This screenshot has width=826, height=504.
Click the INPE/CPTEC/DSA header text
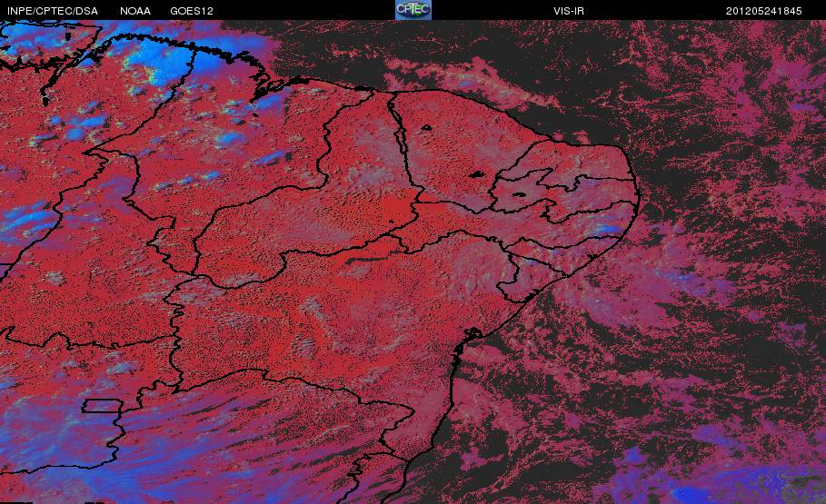[x=53, y=11]
